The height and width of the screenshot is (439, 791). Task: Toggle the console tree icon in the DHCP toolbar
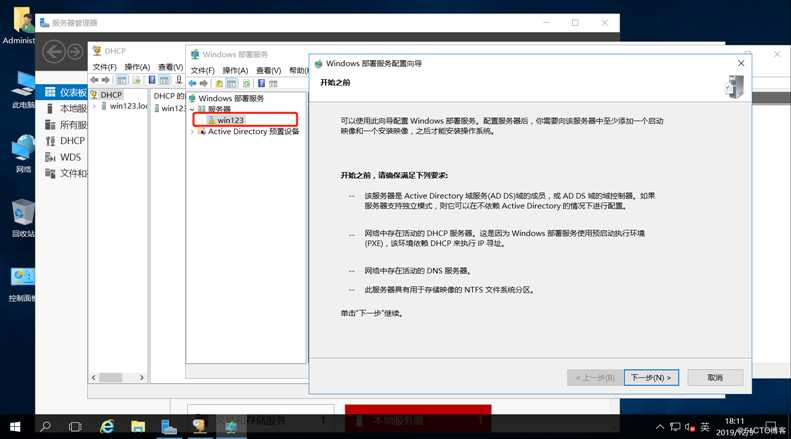click(x=122, y=80)
